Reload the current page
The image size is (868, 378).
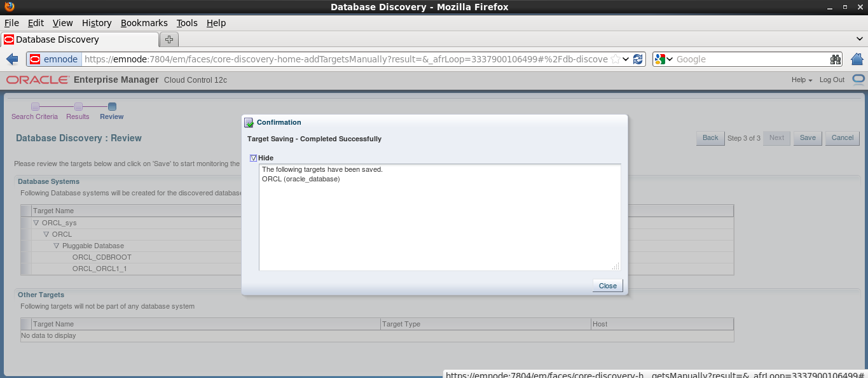tap(638, 59)
